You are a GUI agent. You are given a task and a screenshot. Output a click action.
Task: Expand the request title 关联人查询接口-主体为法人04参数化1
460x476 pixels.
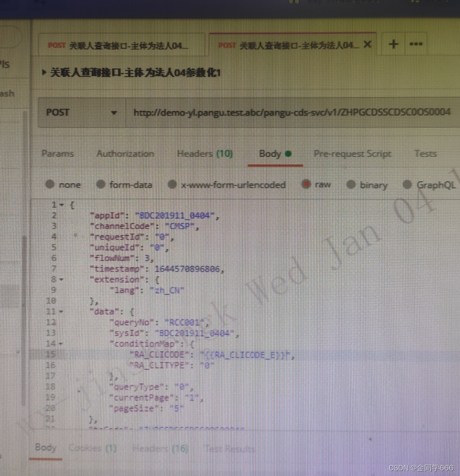[44, 72]
